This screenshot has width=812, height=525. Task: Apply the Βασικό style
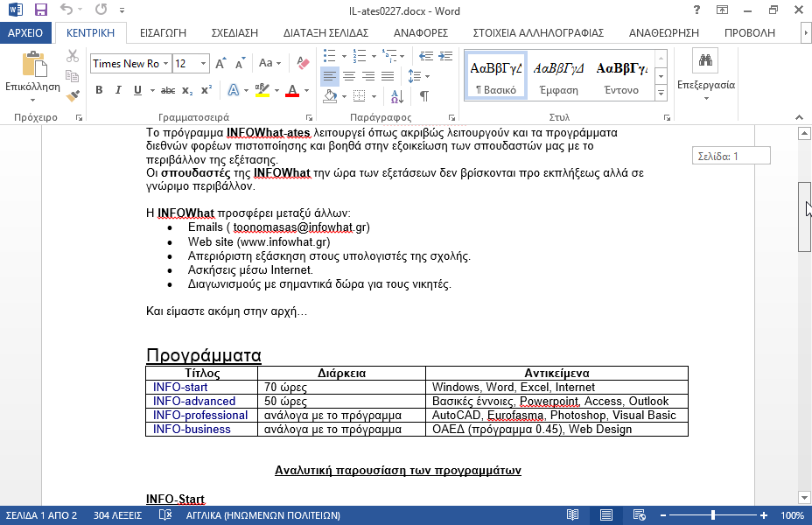pyautogui.click(x=496, y=75)
